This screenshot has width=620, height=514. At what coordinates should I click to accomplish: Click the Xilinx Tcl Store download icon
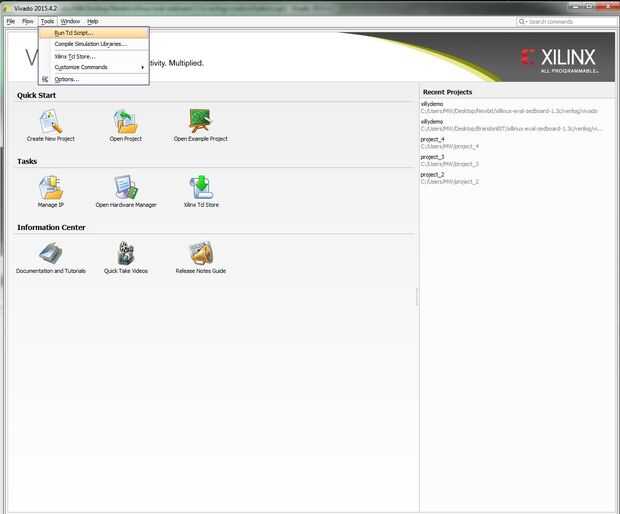click(x=201, y=187)
